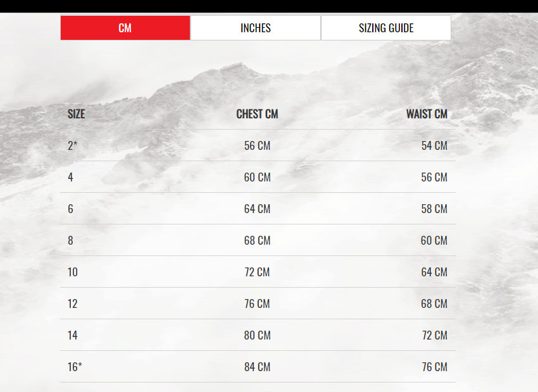The height and width of the screenshot is (392, 538).
Task: Switch to the CM tab
Action: (x=125, y=28)
